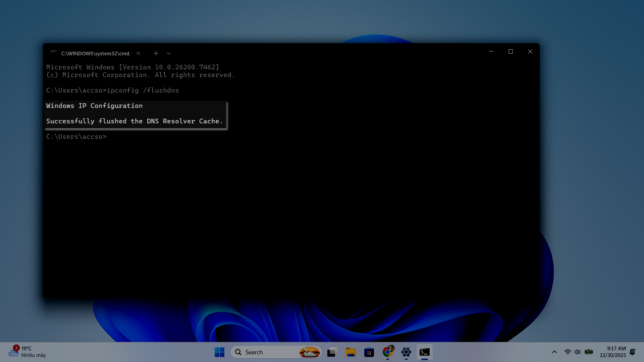The image size is (644, 362).
Task: Maximize the Command Prompt window
Action: 511,52
